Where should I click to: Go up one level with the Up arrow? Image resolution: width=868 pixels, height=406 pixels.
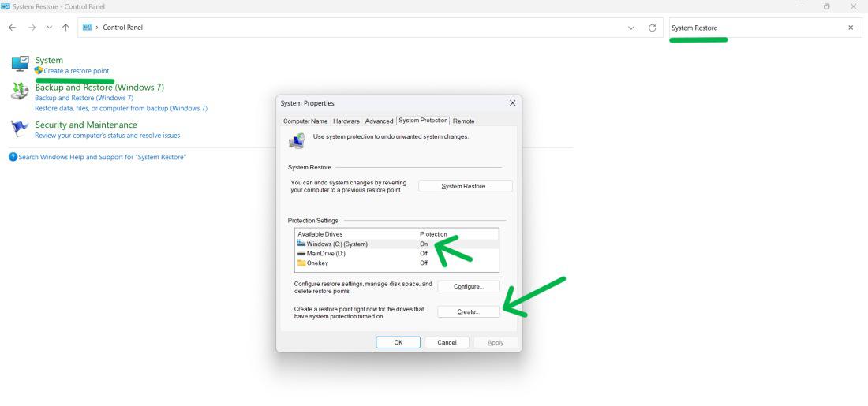coord(65,28)
